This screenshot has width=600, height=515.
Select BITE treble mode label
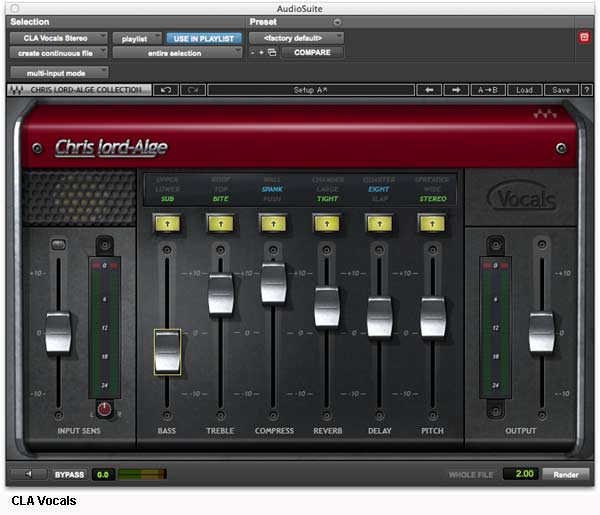coord(220,199)
